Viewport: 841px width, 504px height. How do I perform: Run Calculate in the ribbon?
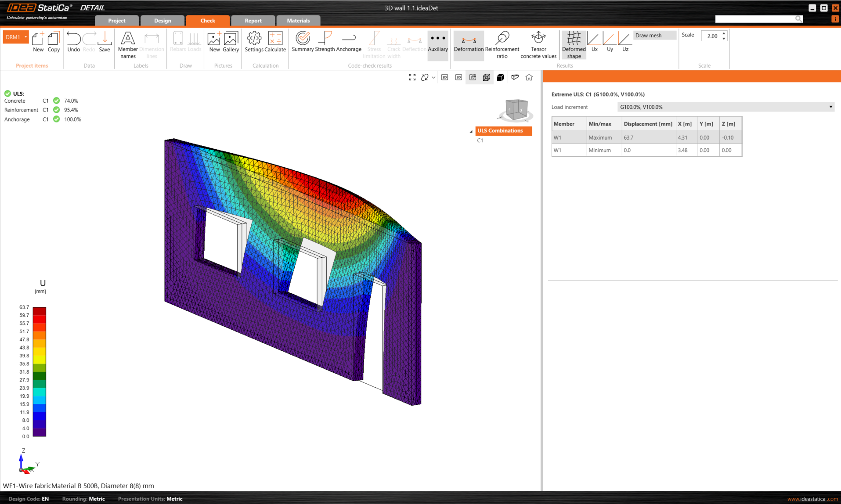pyautogui.click(x=275, y=42)
